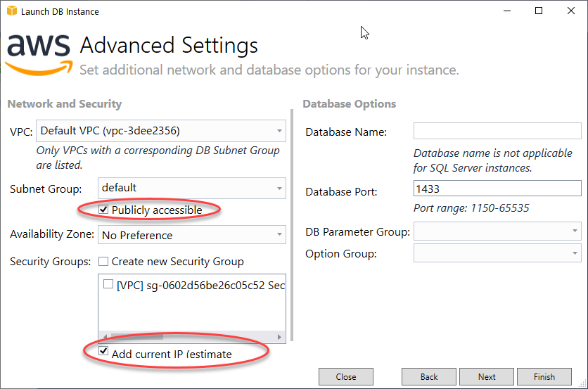Enable Create new Security Group checkbox
Image resolution: width=588 pixels, height=389 pixels.
(x=103, y=261)
